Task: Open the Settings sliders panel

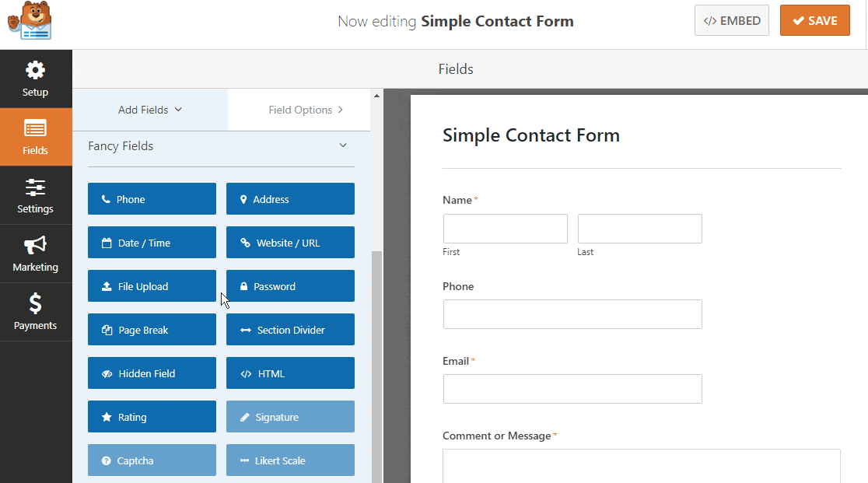Action: click(36, 196)
